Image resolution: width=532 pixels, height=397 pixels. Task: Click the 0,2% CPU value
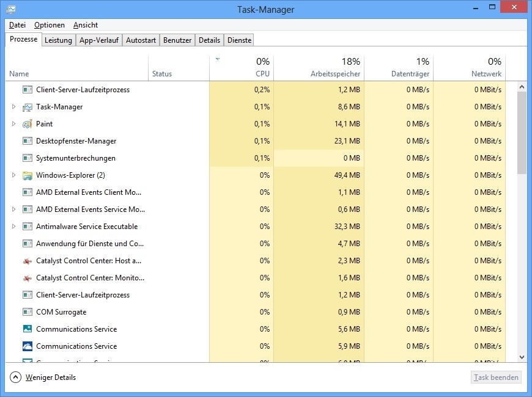pyautogui.click(x=262, y=90)
